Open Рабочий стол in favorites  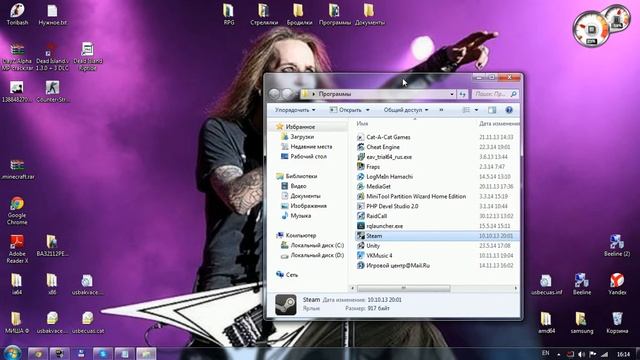coord(308,156)
